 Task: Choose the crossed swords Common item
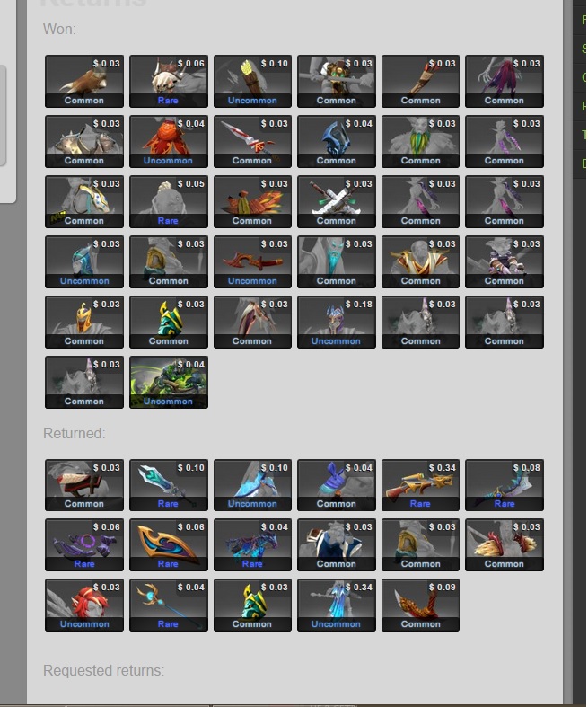[x=336, y=201]
